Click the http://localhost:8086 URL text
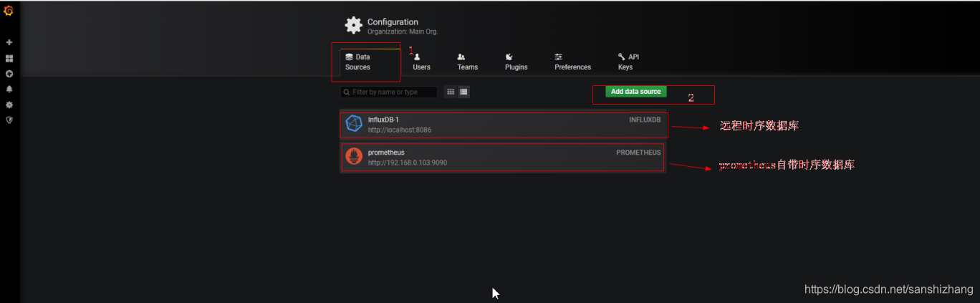 400,130
